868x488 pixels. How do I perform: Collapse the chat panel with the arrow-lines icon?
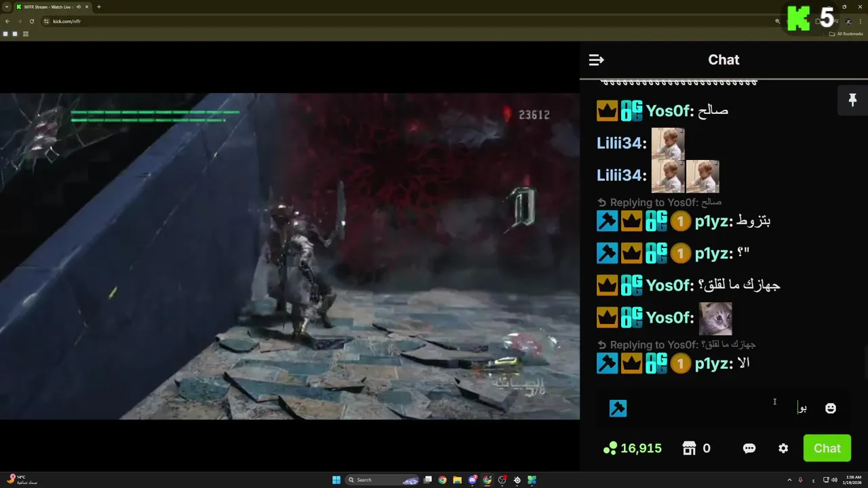point(596,60)
